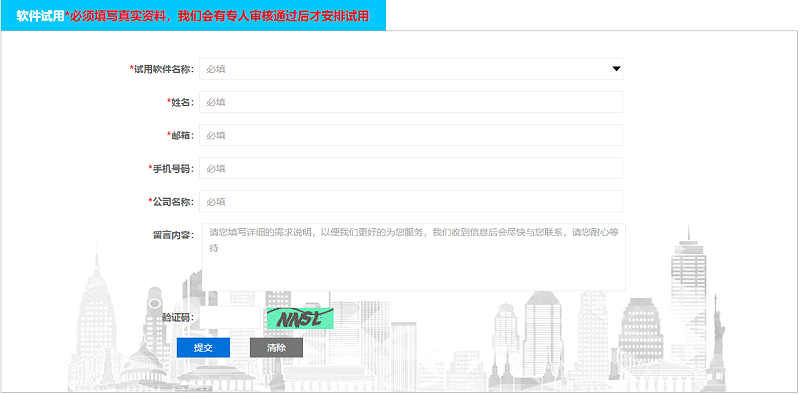Viewport: 800px width, 394px height.
Task: Click the 留言内容 label text
Action: click(173, 235)
